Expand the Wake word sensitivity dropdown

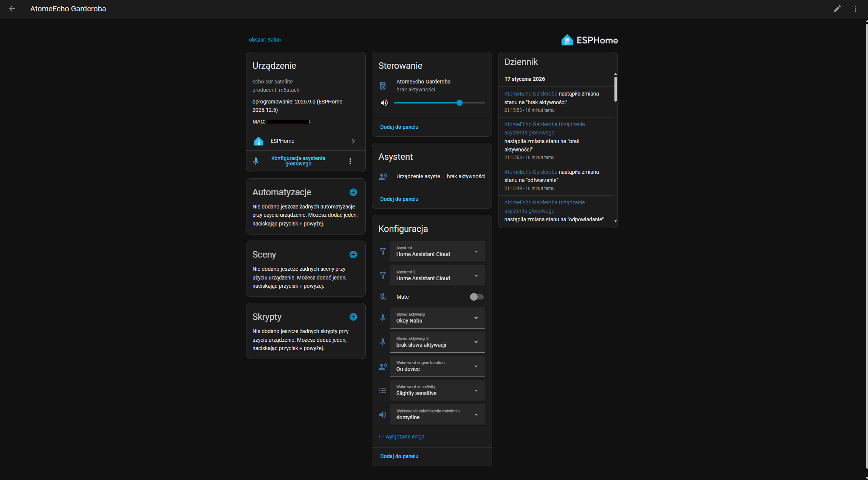(437, 390)
